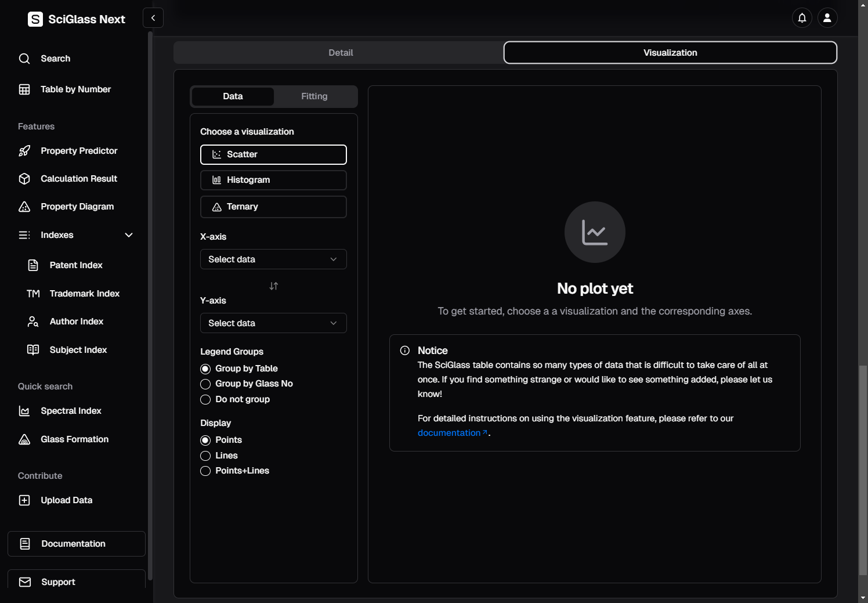The height and width of the screenshot is (603, 868).
Task: Click the notifications bell icon
Action: [802, 18]
